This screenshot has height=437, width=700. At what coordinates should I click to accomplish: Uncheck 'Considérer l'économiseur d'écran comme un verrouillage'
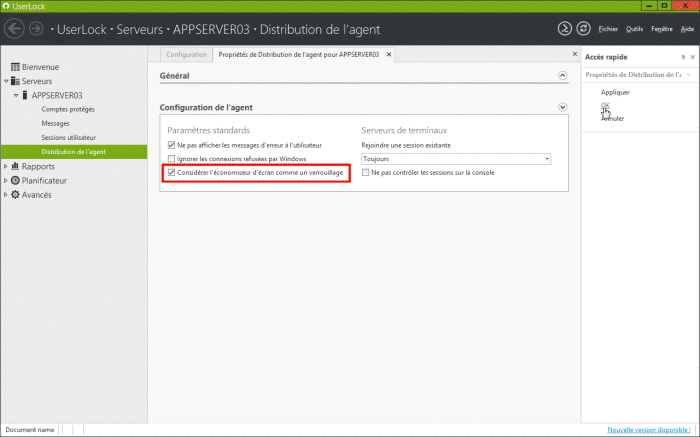point(171,172)
